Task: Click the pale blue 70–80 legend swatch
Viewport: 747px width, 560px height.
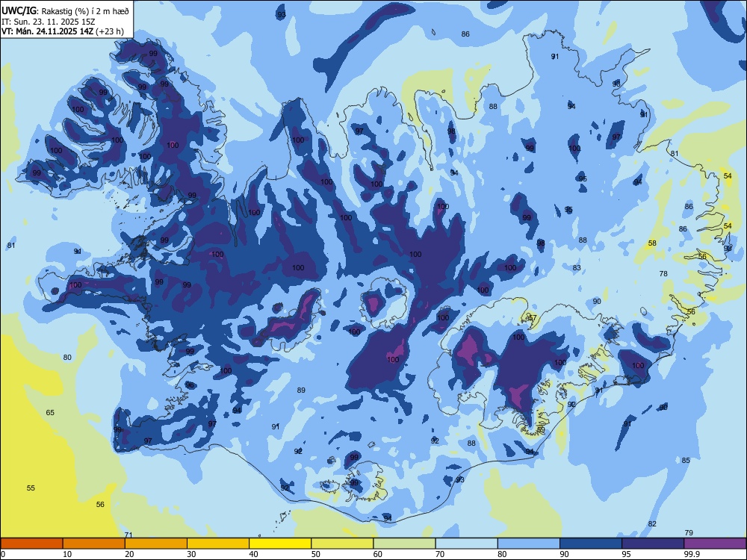Action: pyautogui.click(x=466, y=544)
